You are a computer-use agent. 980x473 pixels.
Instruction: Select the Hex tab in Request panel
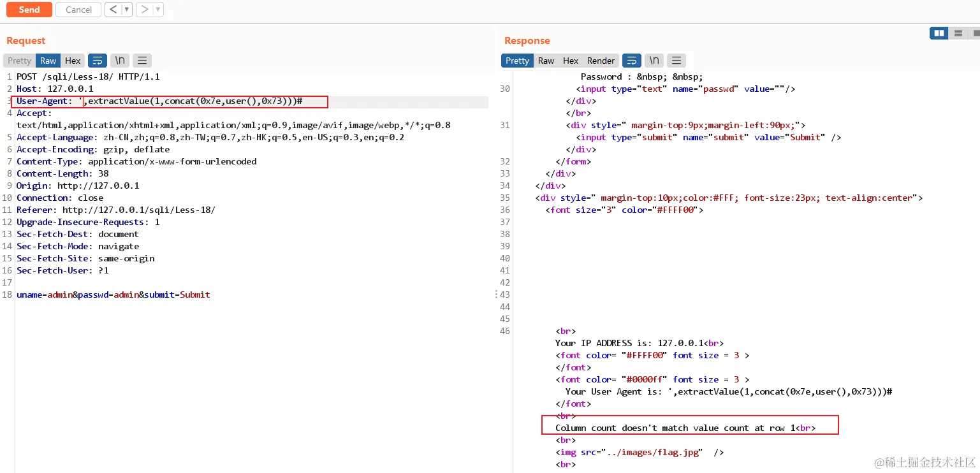73,61
